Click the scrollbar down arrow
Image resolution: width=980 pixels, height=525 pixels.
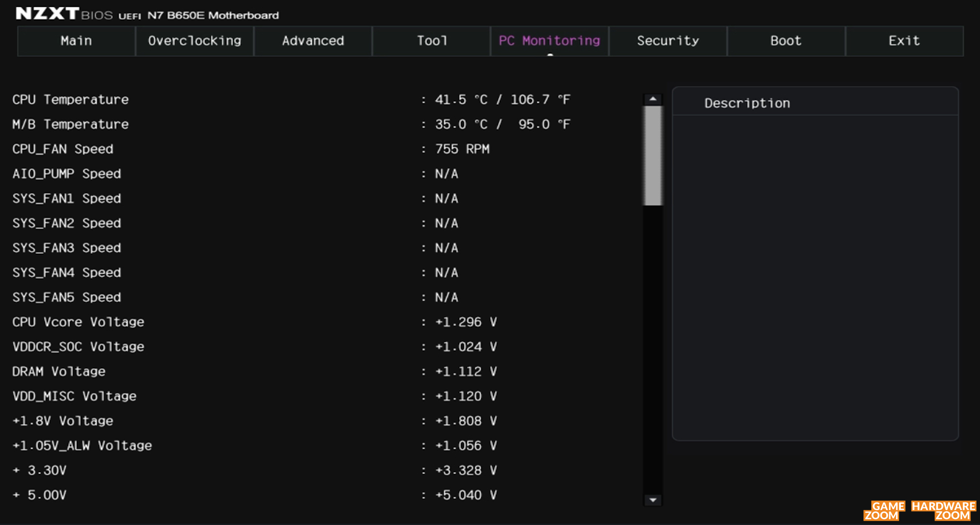653,500
